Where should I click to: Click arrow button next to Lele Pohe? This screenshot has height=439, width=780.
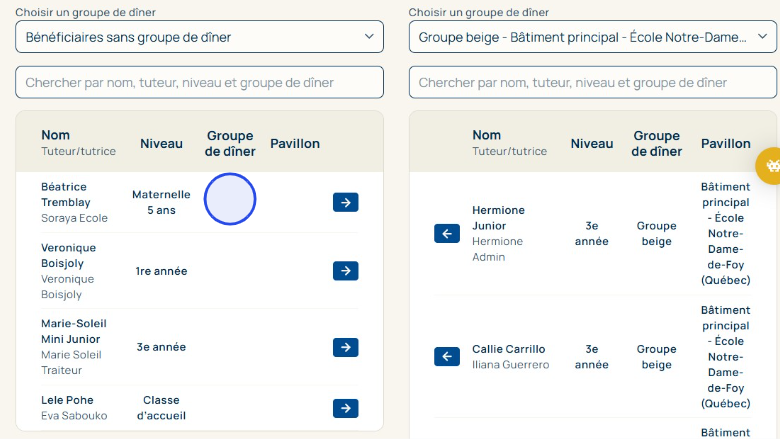pos(345,408)
